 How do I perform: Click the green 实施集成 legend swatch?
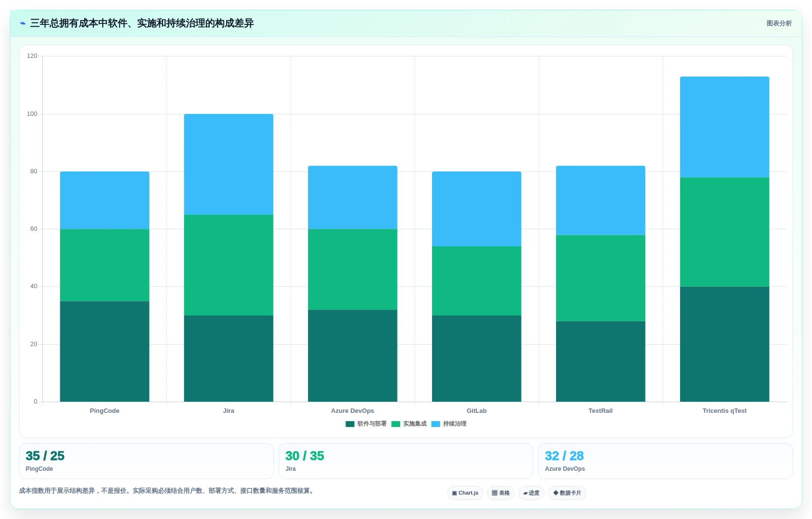(396, 424)
